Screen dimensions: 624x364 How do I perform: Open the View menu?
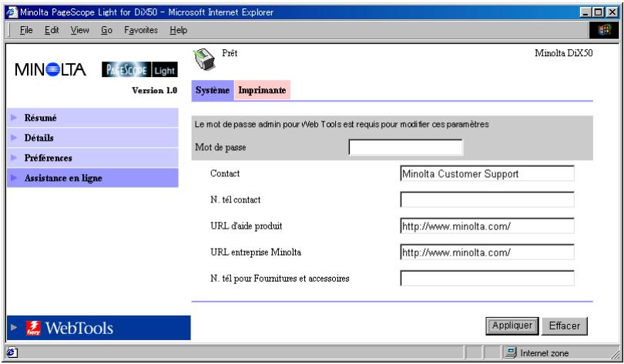(x=80, y=30)
